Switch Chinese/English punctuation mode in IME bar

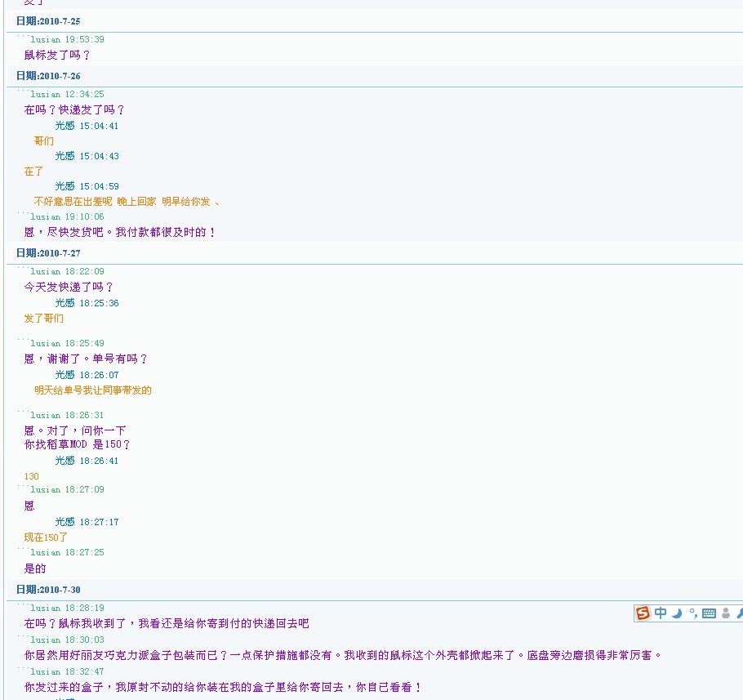click(x=692, y=613)
